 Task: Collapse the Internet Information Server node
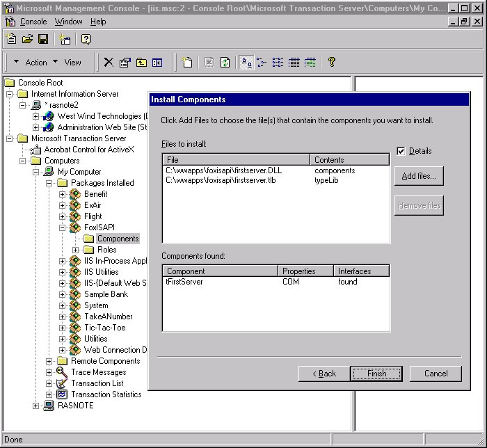[10, 94]
